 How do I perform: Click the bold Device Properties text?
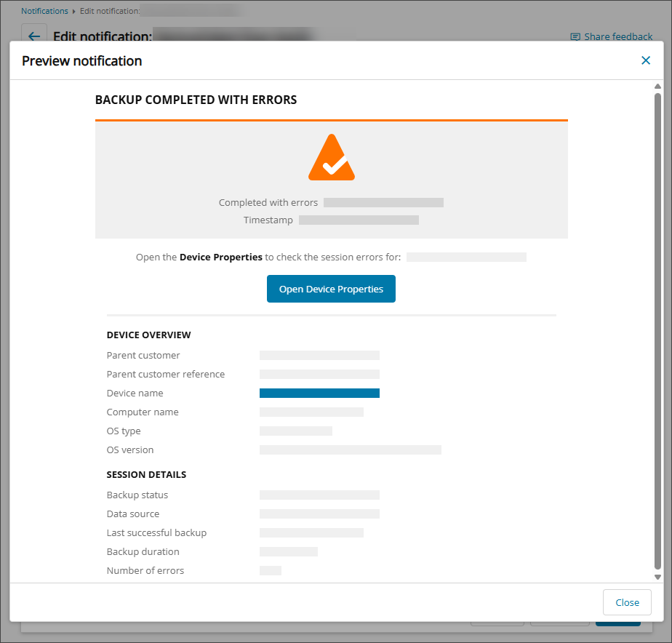(220, 257)
